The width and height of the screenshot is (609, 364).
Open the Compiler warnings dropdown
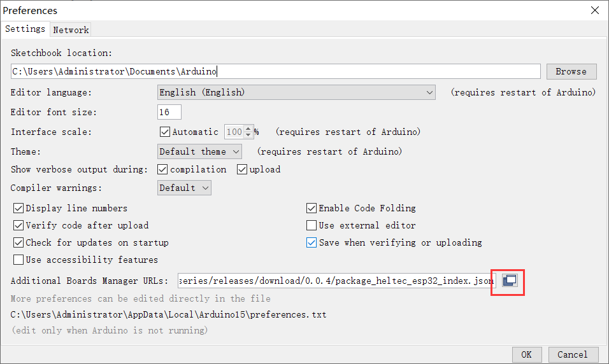pyautogui.click(x=184, y=188)
